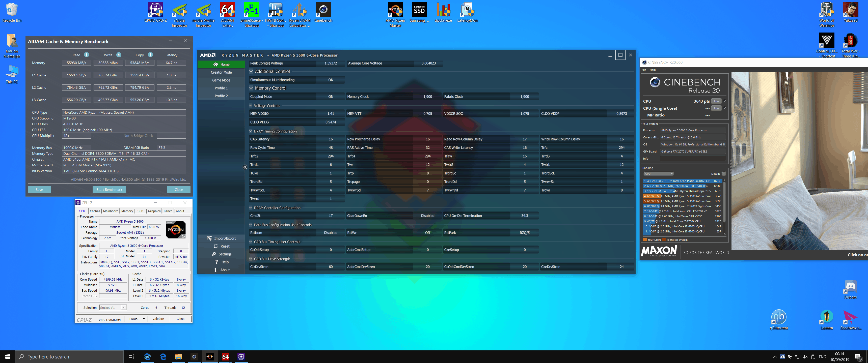Switch to Memory tab in CPU-Z
The width and height of the screenshot is (868, 363).
(127, 211)
